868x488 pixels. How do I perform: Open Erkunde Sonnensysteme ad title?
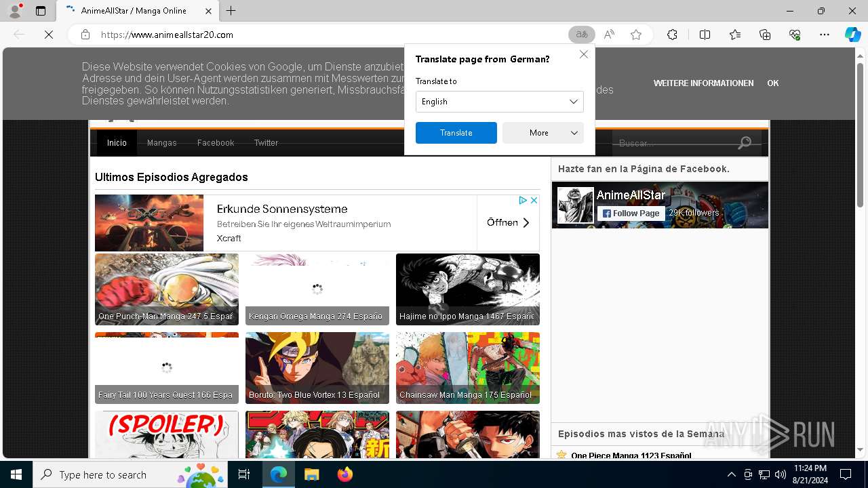point(282,209)
